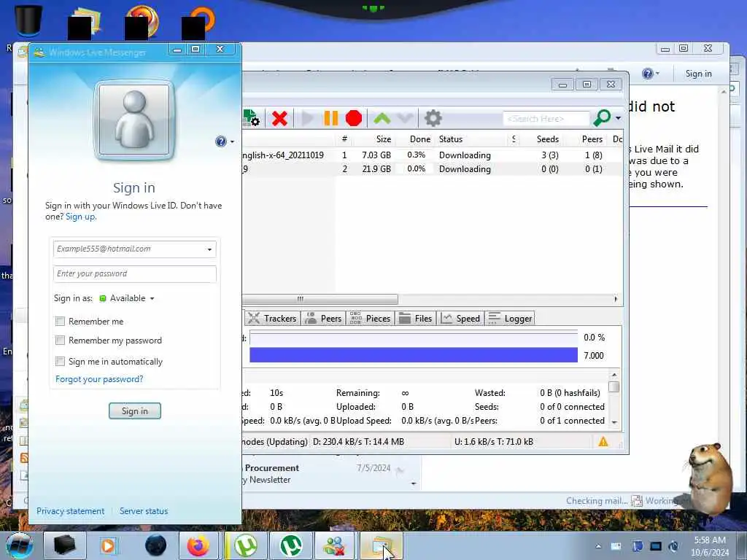Image resolution: width=747 pixels, height=560 pixels.
Task: Open the Windows Start button
Action: (x=20, y=545)
